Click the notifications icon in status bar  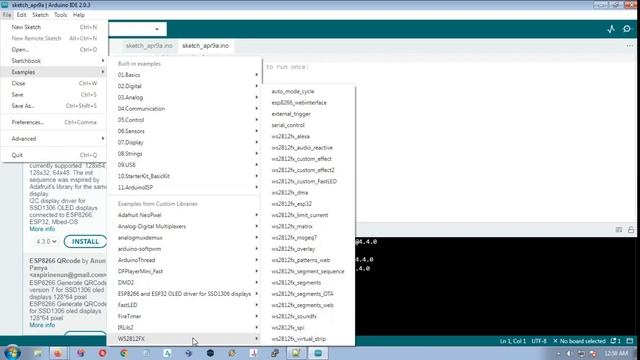pos(615,341)
